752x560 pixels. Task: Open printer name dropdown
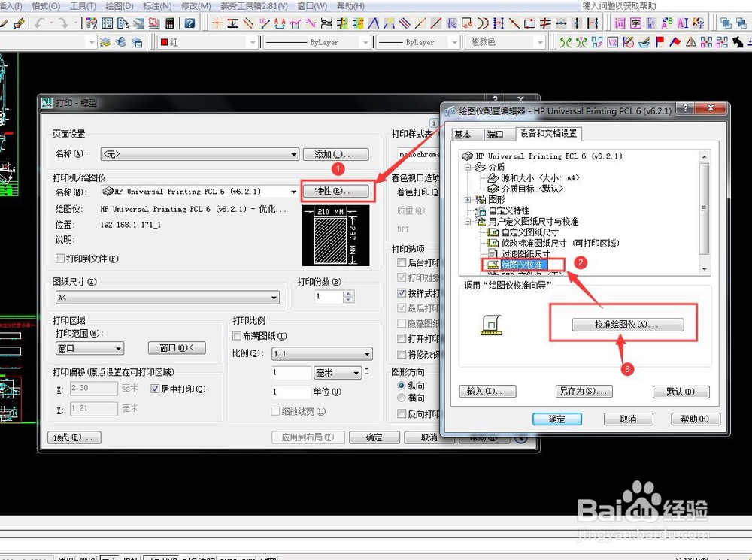pos(199,192)
